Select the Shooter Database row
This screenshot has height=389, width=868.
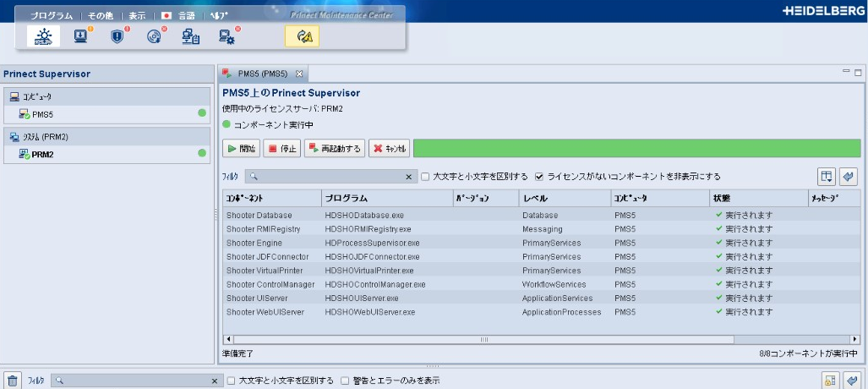542,215
